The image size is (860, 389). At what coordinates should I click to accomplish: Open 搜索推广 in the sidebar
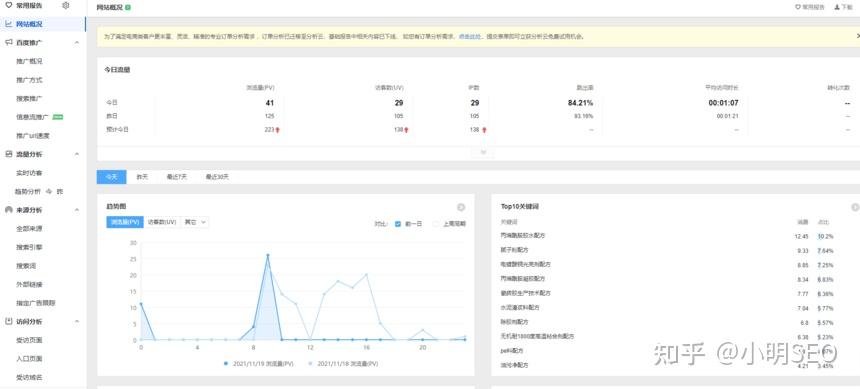pyautogui.click(x=29, y=99)
